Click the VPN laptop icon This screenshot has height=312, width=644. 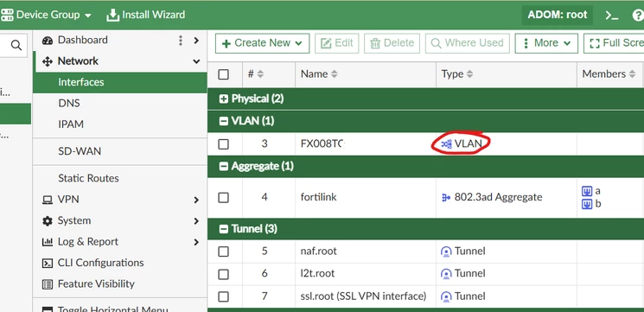pyautogui.click(x=48, y=200)
